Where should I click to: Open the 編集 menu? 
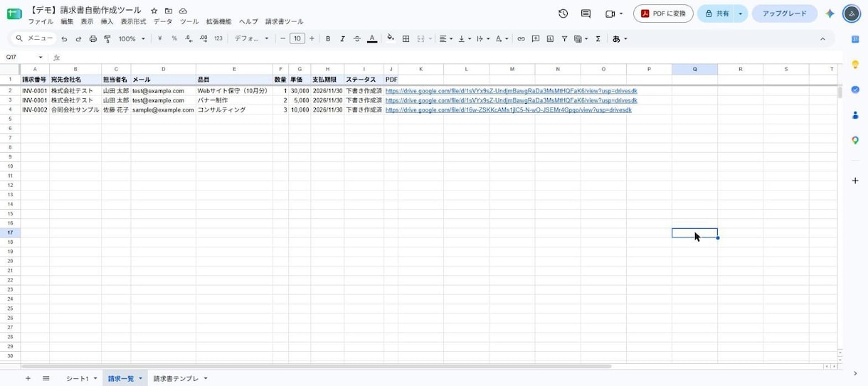pos(67,22)
